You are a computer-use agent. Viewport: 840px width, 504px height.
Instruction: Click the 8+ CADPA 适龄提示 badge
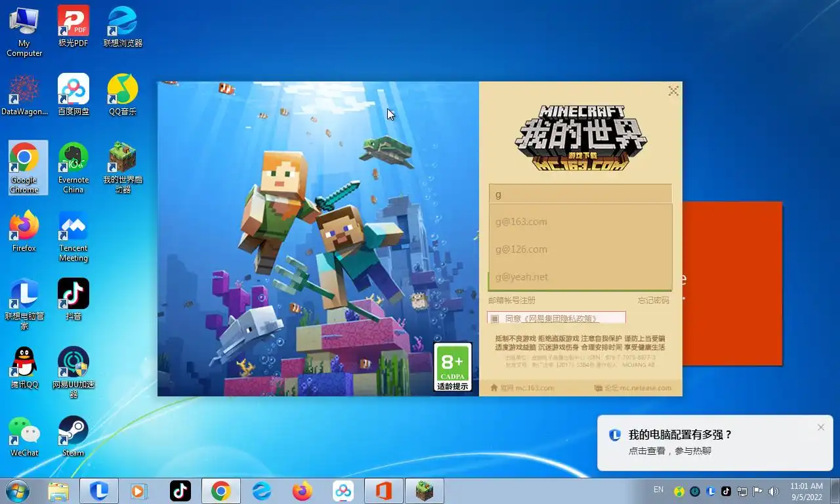pyautogui.click(x=453, y=367)
